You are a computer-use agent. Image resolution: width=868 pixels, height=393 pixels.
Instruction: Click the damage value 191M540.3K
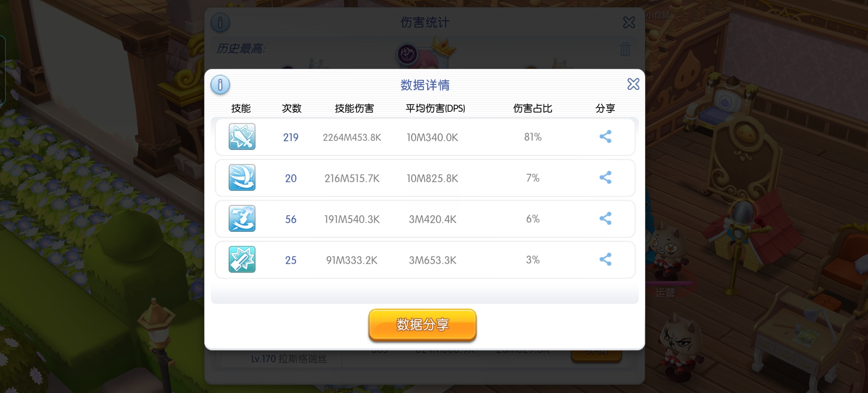coord(352,219)
